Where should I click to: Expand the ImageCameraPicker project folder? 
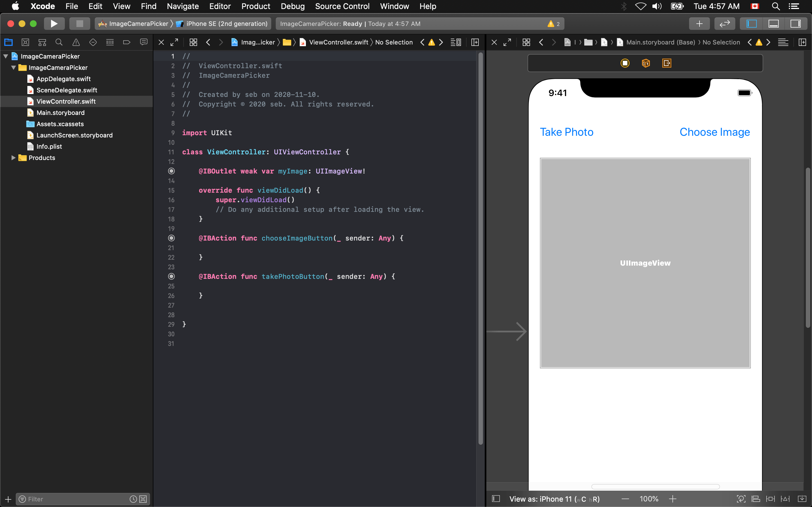(x=5, y=56)
